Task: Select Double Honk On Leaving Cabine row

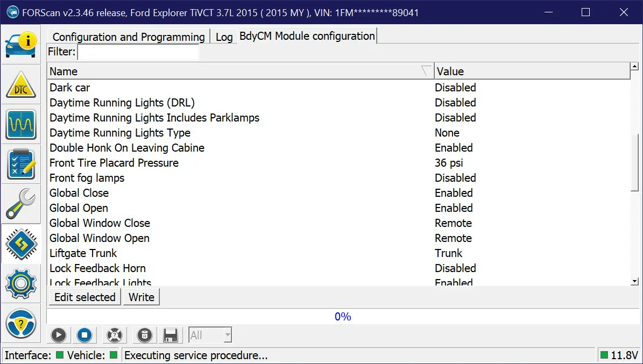Action: [x=339, y=148]
